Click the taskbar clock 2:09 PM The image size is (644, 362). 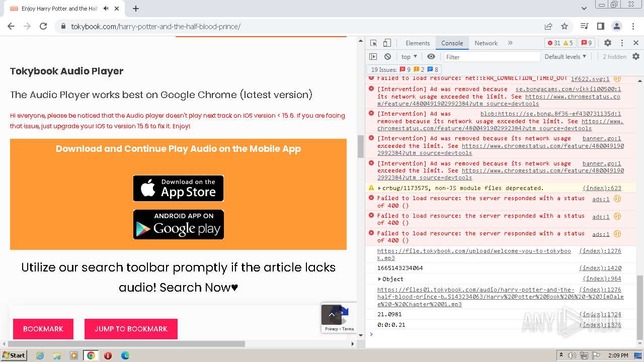[x=618, y=355]
